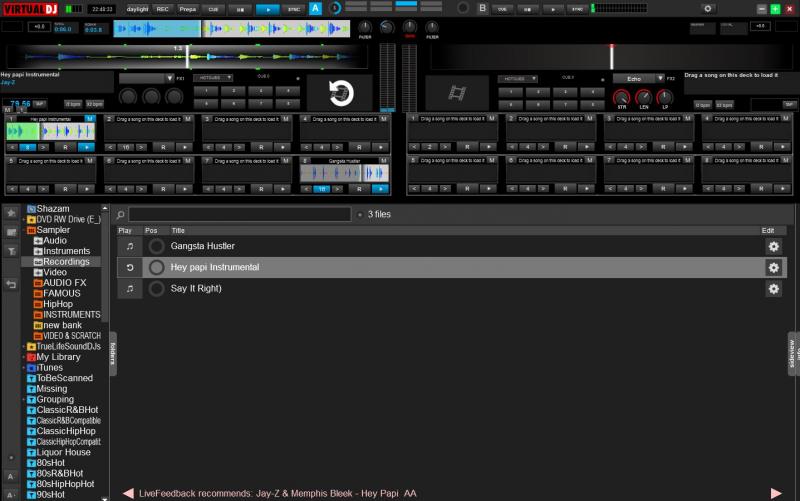Open the settings gear in the top bar
The image size is (800, 501).
coord(708,9)
